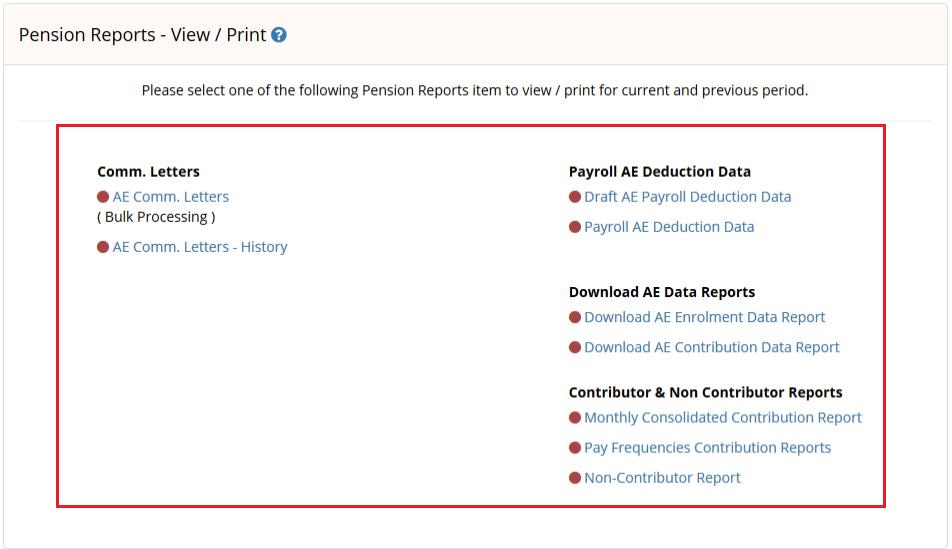This screenshot has width=952, height=549.
Task: Open the Non-Contributor Report link
Action: 662,478
